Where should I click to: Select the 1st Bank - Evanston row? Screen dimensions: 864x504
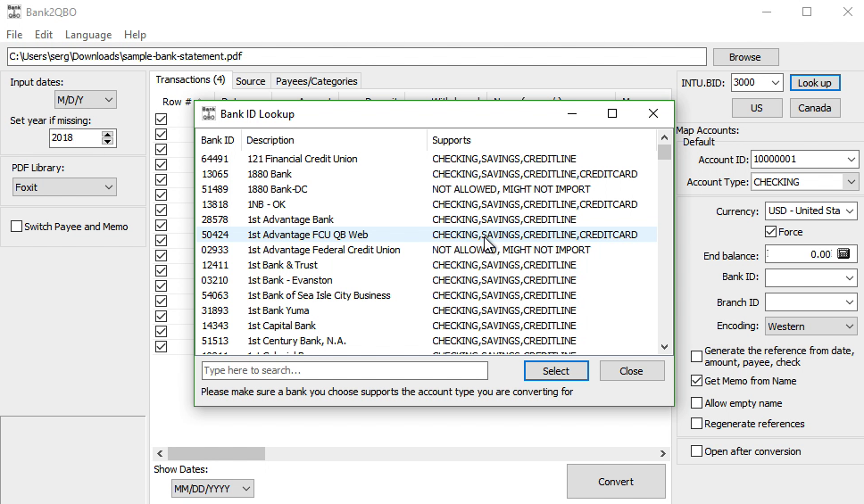coord(426,280)
